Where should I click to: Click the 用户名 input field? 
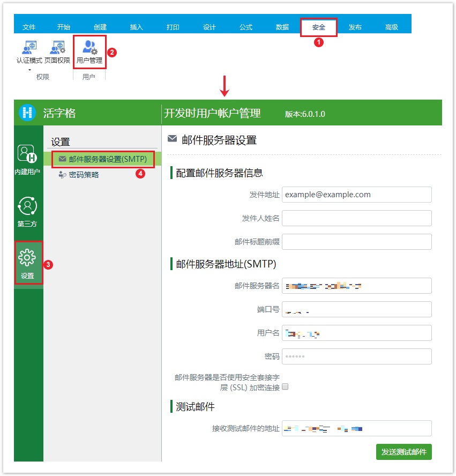357,333
